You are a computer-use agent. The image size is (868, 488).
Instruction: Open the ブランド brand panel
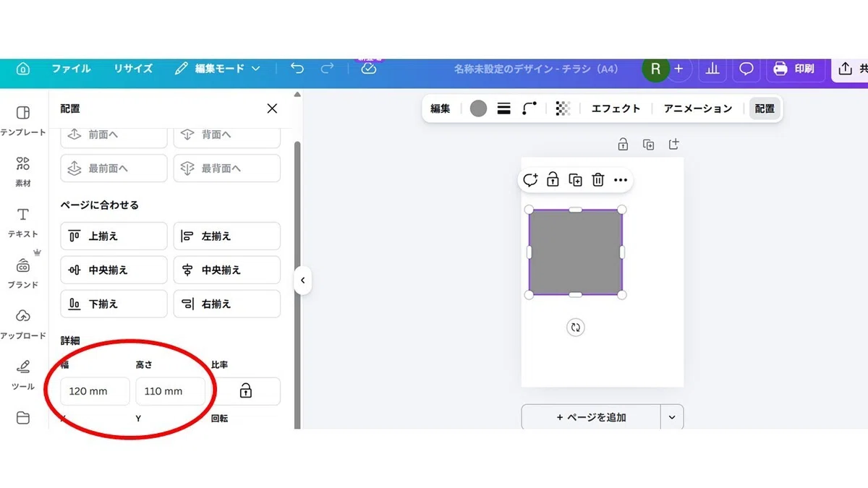click(x=23, y=273)
